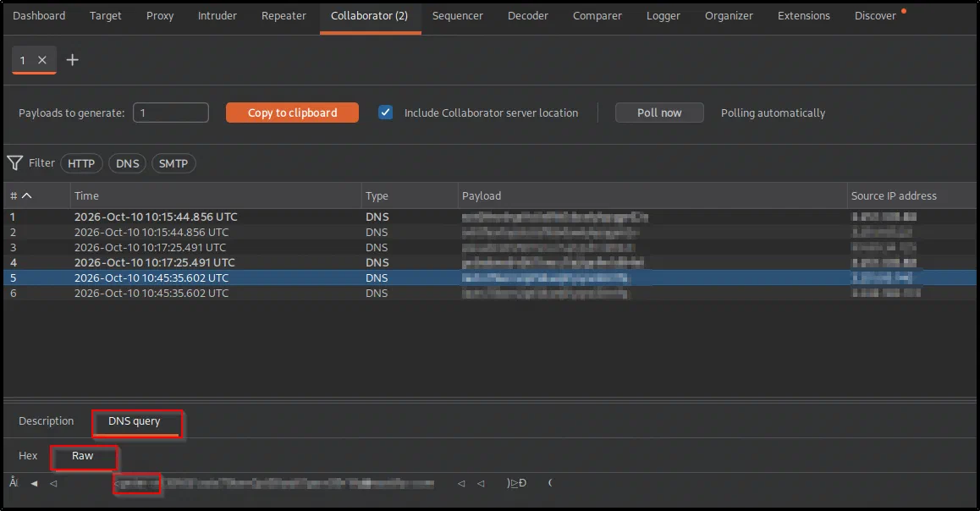
Task: Toggle the HTTP filter chip
Action: (81, 163)
